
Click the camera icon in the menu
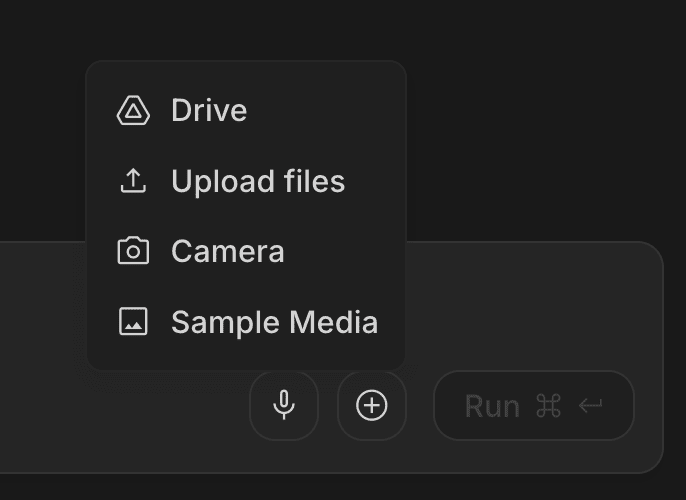click(133, 251)
